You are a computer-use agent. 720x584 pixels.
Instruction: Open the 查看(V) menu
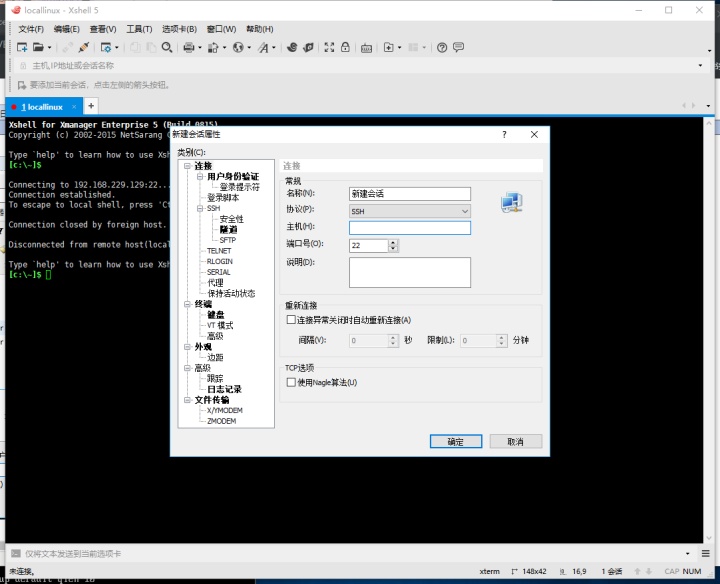[103, 29]
